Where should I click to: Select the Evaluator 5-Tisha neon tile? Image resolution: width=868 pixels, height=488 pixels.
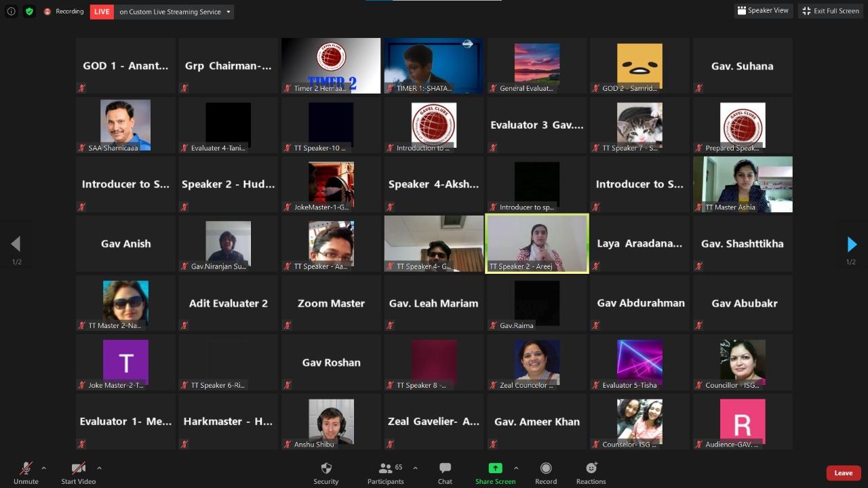639,362
